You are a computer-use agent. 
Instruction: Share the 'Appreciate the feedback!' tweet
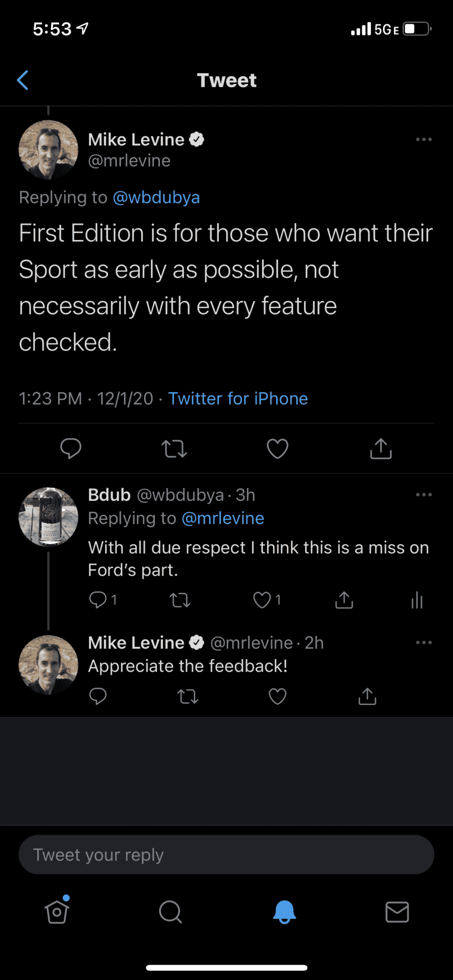[x=367, y=696]
